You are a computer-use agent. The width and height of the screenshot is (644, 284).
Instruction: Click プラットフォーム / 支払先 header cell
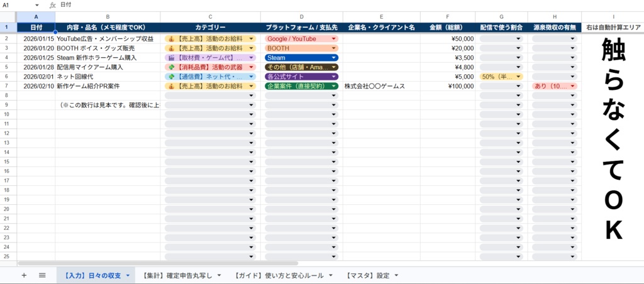tap(301, 28)
